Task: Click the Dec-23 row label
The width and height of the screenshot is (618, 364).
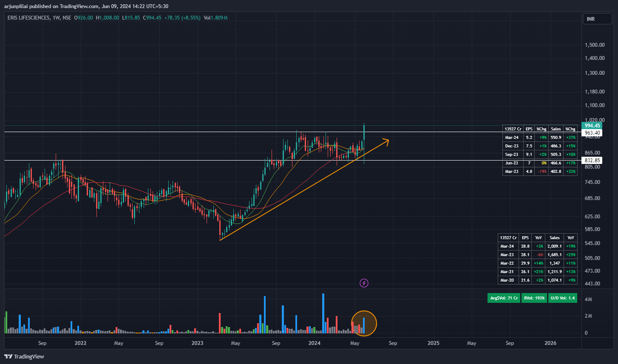Action: point(513,146)
